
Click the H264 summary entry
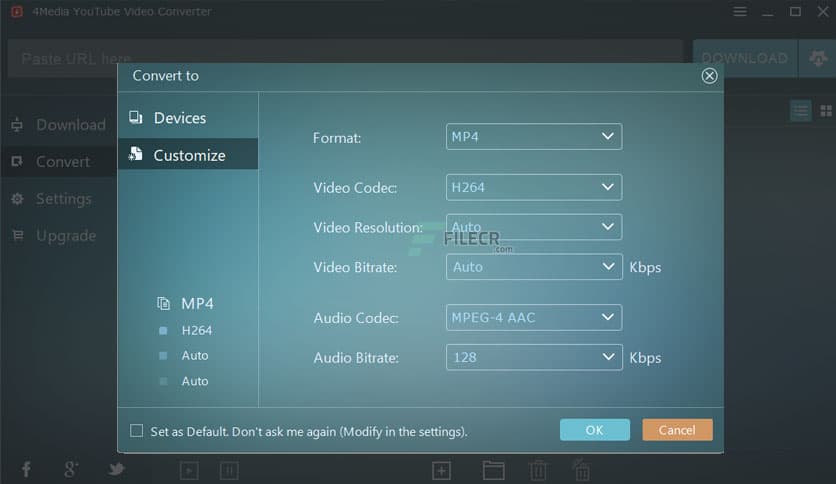pos(196,330)
